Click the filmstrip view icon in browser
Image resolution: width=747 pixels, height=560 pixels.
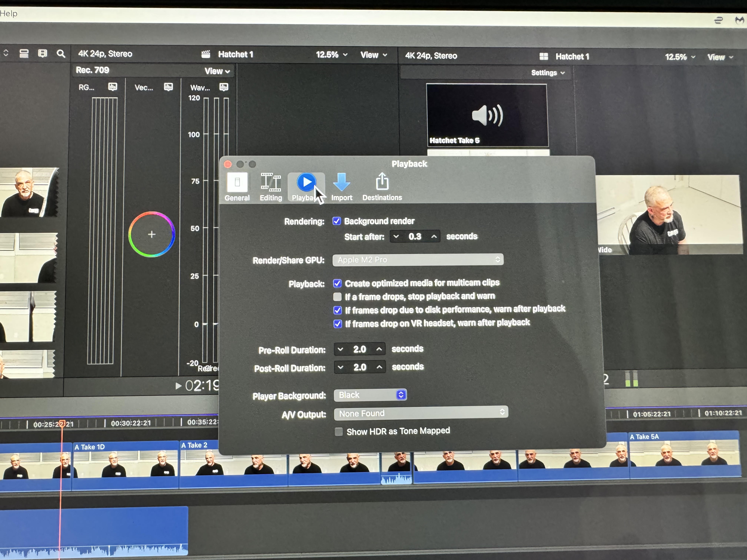(x=43, y=53)
